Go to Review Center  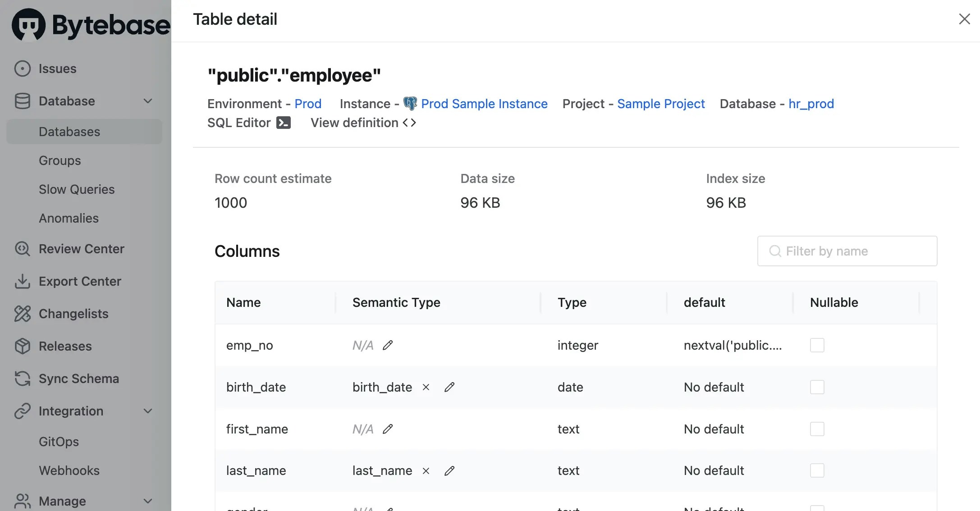point(81,249)
